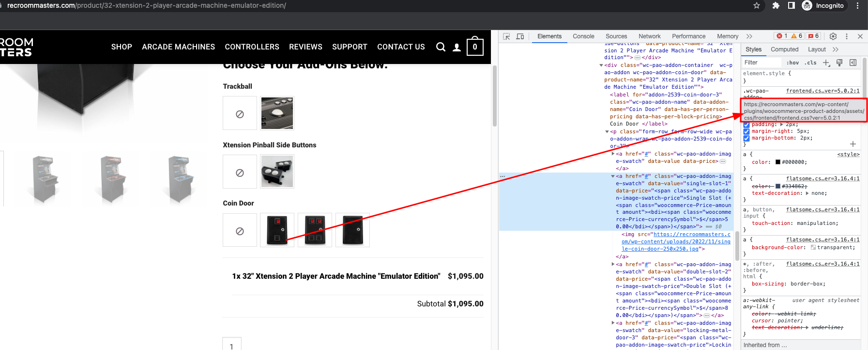Open the SUPPORT page

350,47
